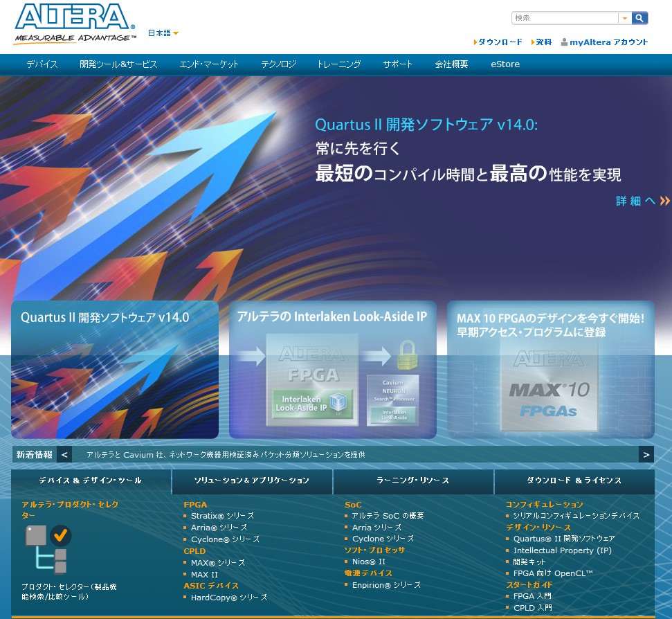Open the MAX II link

[x=204, y=575]
